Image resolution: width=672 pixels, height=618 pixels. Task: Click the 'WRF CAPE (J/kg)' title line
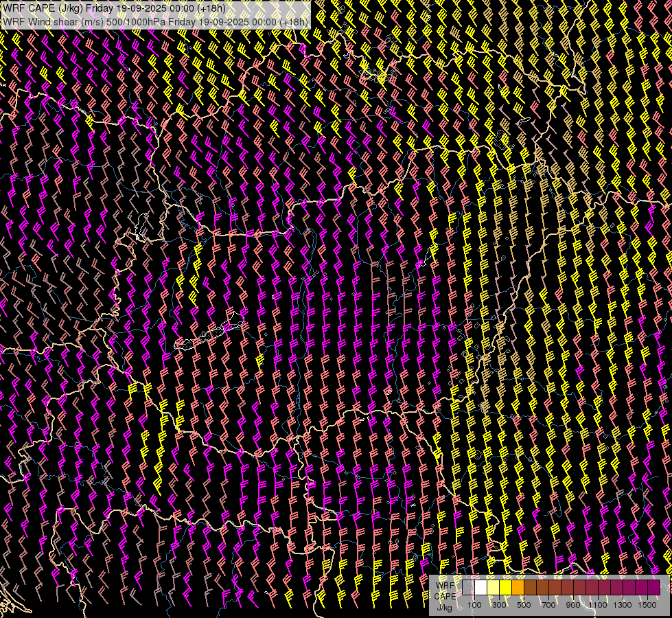click(114, 8)
